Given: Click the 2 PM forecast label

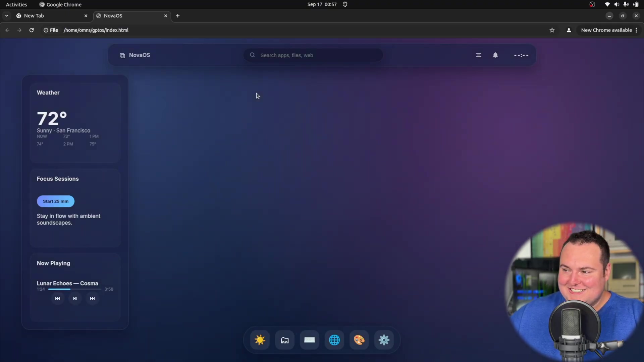Looking at the screenshot, I should pos(68,144).
